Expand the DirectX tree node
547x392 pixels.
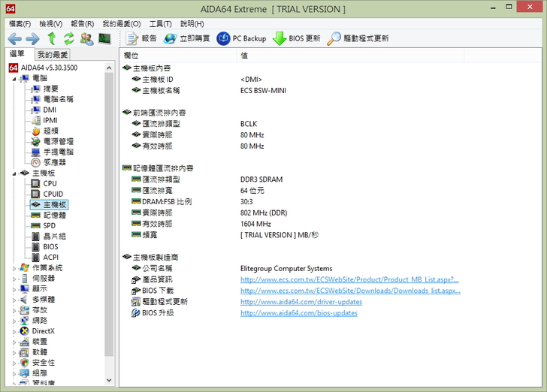click(x=14, y=331)
